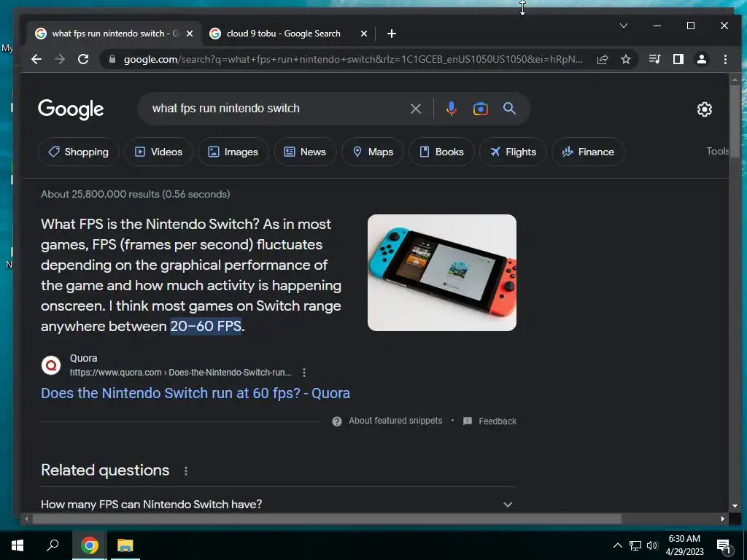The width and height of the screenshot is (747, 560).
Task: Click the padlock site info icon
Action: tap(112, 59)
